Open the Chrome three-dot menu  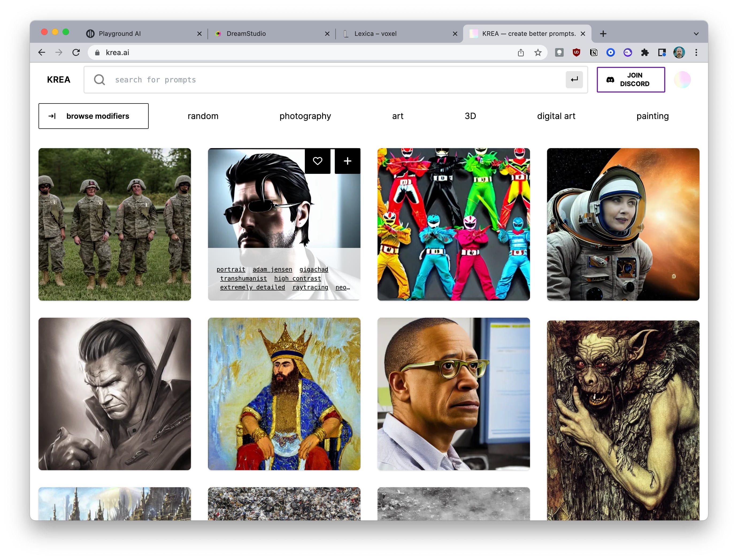696,52
